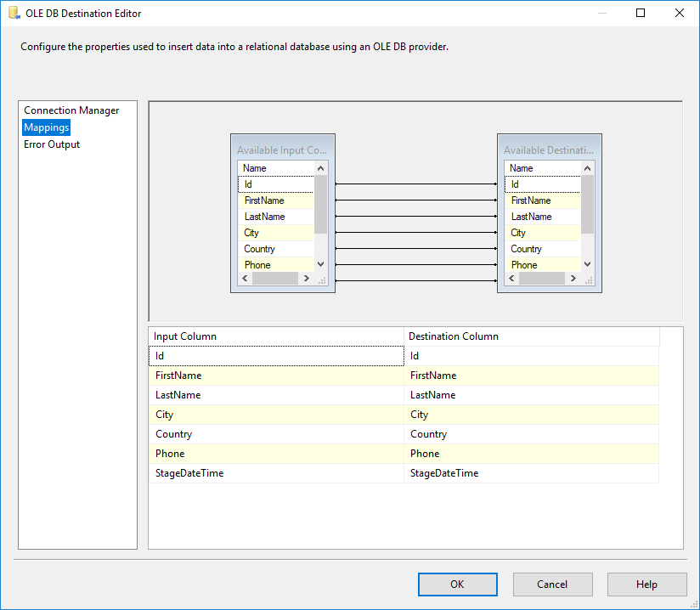Viewport: 700px width, 610px height.
Task: Click the Id mapping connector line
Action: point(416,184)
